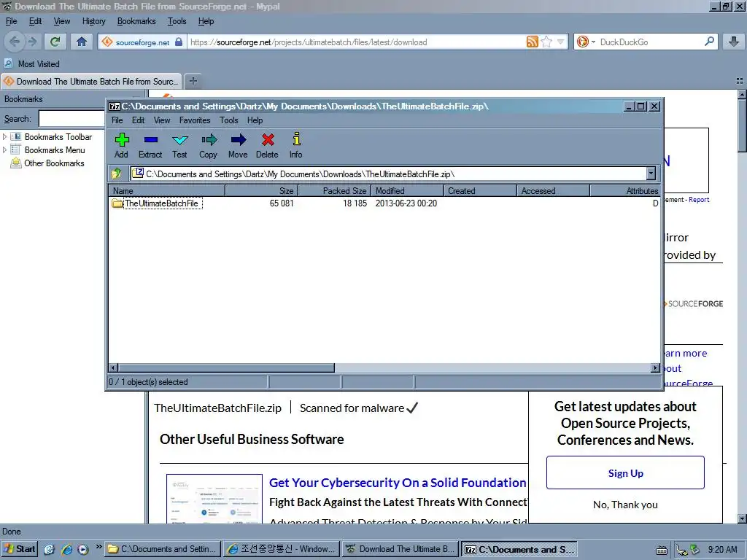Click the 7-Zip archive path address field
This screenshot has height=560, width=747.
pos(388,174)
